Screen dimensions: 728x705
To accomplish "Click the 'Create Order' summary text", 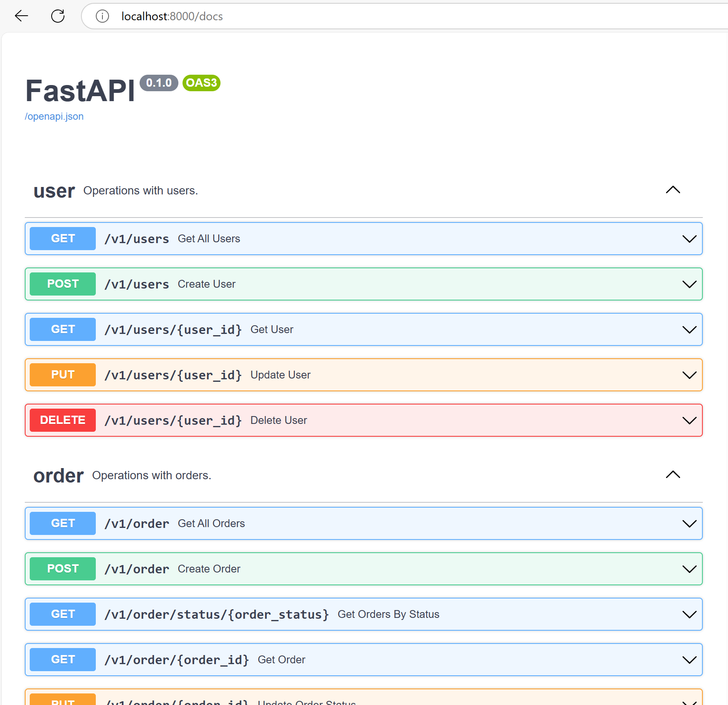I will (209, 569).
